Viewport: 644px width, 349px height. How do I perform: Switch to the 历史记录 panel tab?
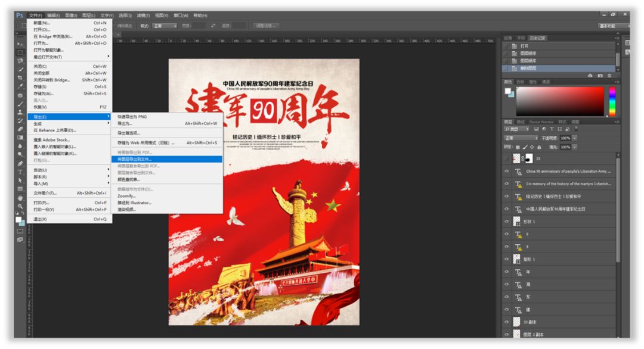click(537, 38)
